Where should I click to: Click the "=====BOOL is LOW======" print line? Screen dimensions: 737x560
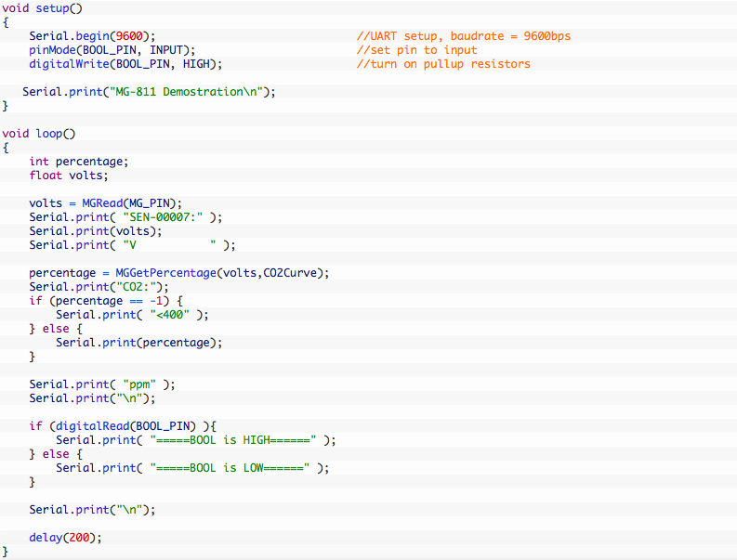(192, 468)
